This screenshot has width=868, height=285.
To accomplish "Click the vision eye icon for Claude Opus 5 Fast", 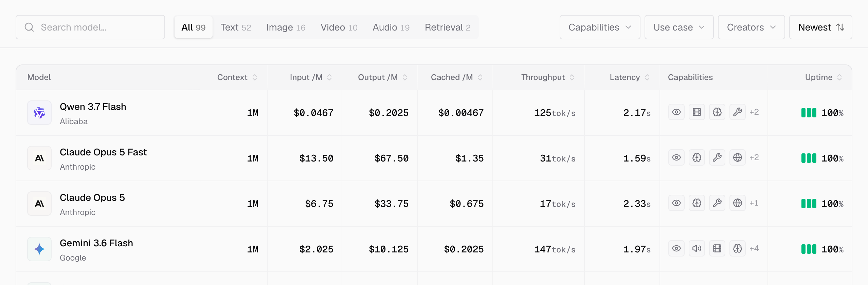I will pos(676,158).
